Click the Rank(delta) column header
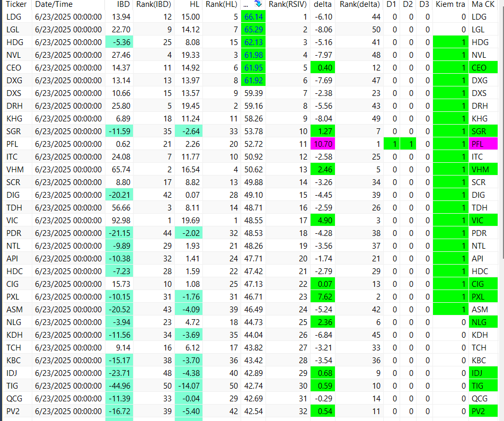 [359, 4]
